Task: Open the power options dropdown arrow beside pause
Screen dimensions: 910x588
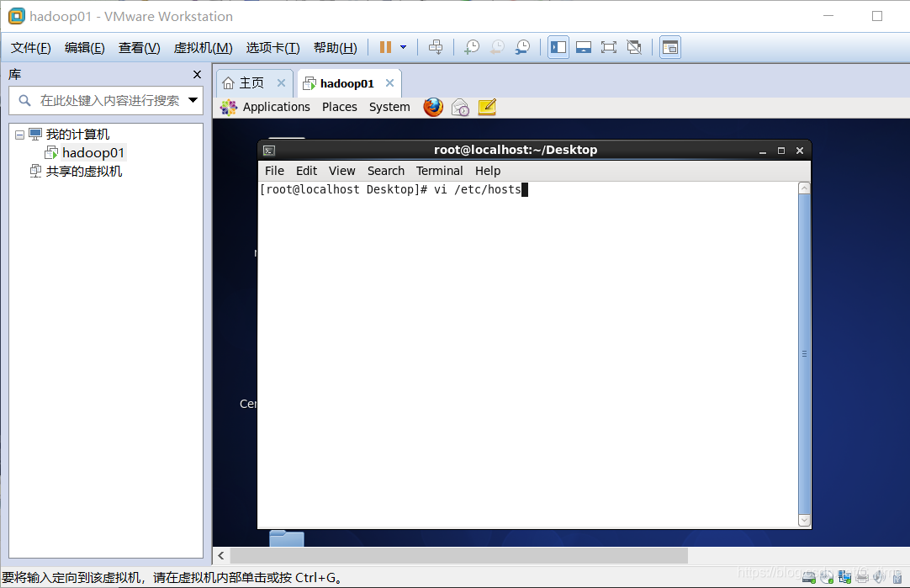Action: [x=404, y=47]
